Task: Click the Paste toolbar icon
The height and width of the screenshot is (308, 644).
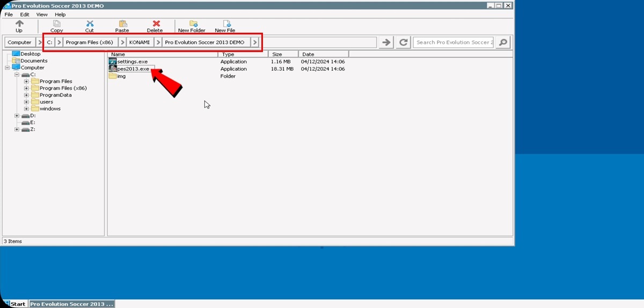Action: (x=123, y=24)
